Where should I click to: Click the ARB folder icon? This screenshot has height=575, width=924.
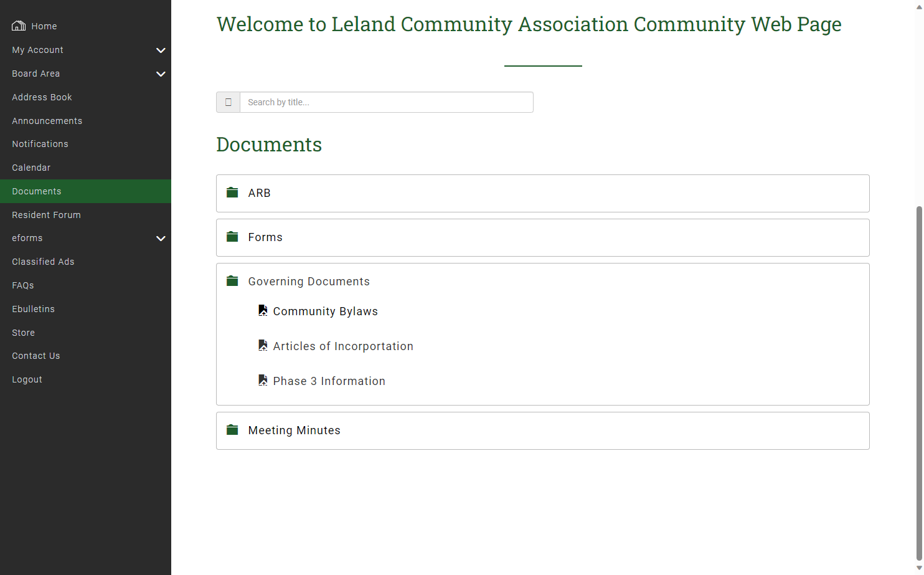tap(232, 192)
